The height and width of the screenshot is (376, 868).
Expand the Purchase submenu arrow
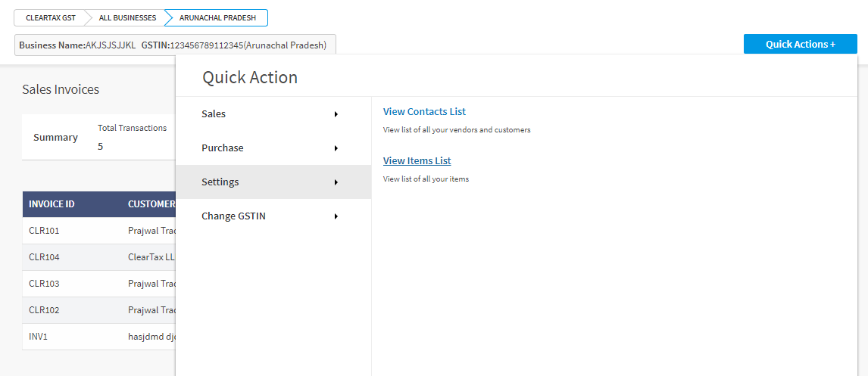point(336,148)
